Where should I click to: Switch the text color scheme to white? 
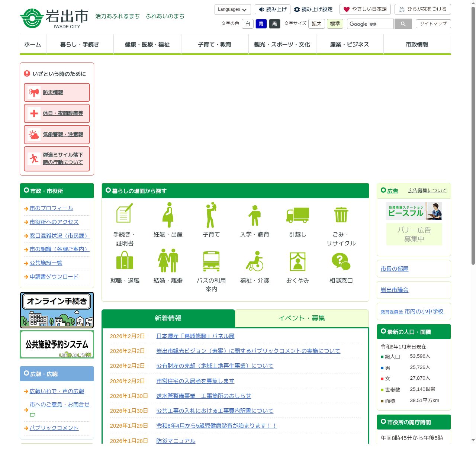click(x=248, y=24)
